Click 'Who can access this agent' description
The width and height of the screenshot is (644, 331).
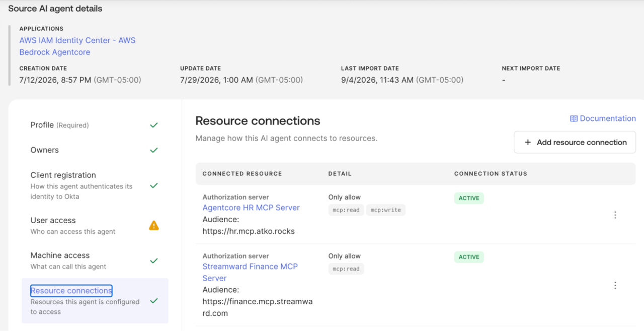pos(73,232)
